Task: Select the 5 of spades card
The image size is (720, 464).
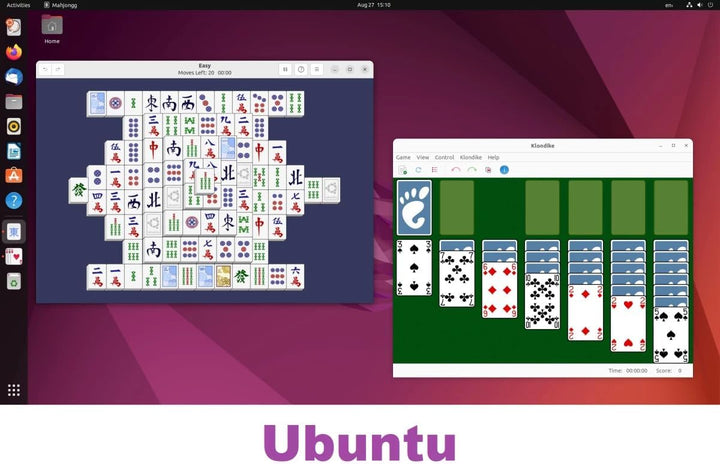Action: (671, 335)
